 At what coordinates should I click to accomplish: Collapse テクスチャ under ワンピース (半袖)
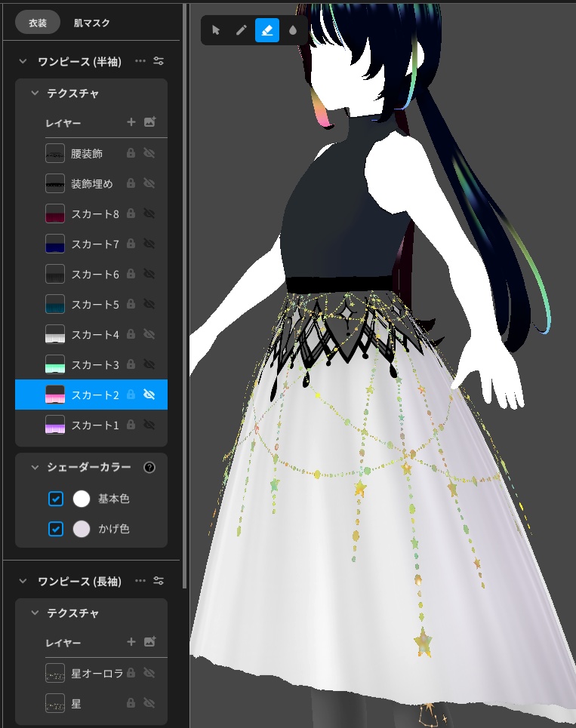[x=35, y=93]
